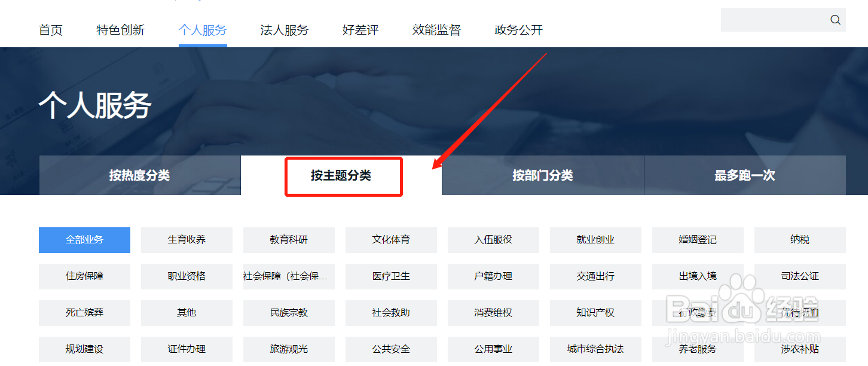Viewport: 868px width, 366px height.
Task: Choose the 生育收养 category
Action: pyautogui.click(x=187, y=240)
